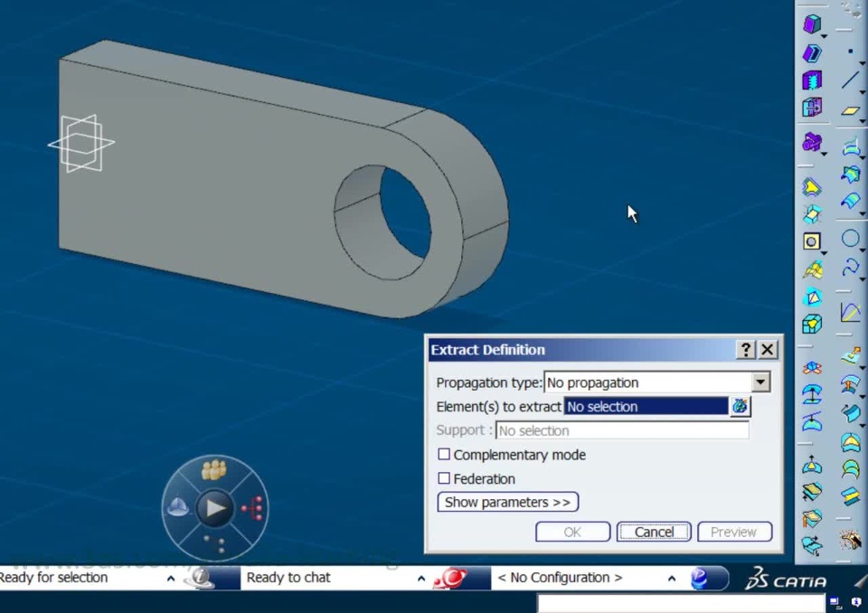Open the multi-selection list next to Element(s) to extract
Viewport: 868px width, 613px height.
point(741,407)
